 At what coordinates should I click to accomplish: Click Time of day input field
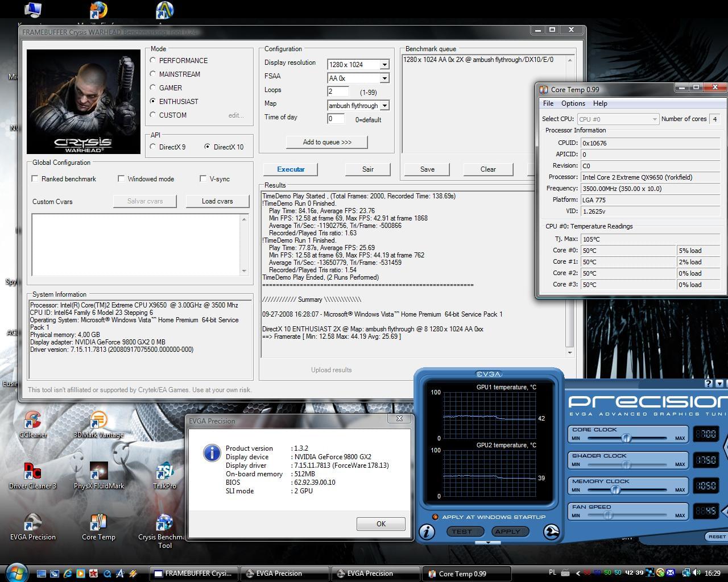tap(336, 119)
